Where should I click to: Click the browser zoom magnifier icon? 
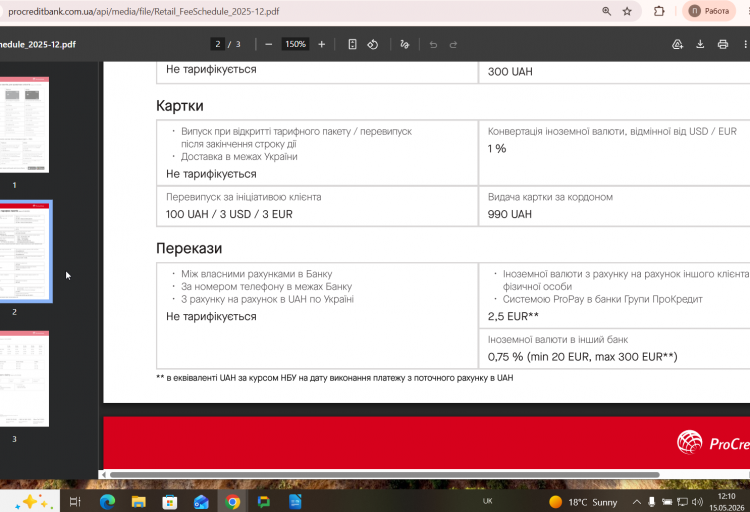607,11
